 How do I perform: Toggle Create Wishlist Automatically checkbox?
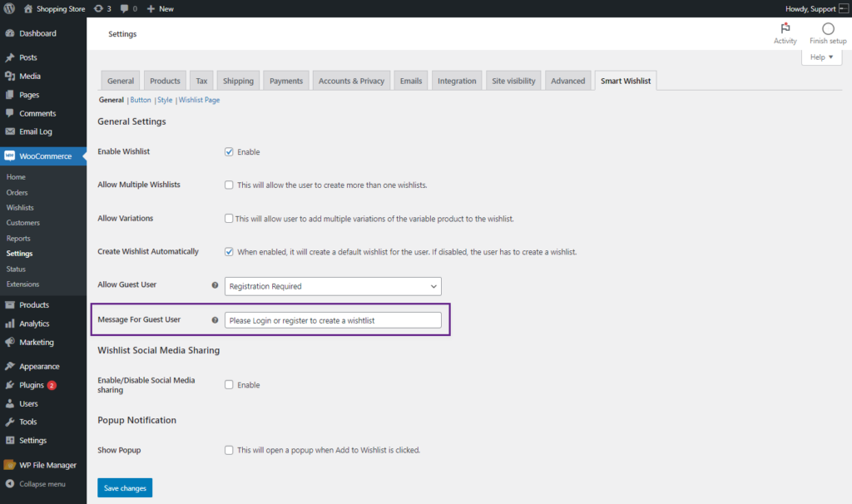(229, 252)
